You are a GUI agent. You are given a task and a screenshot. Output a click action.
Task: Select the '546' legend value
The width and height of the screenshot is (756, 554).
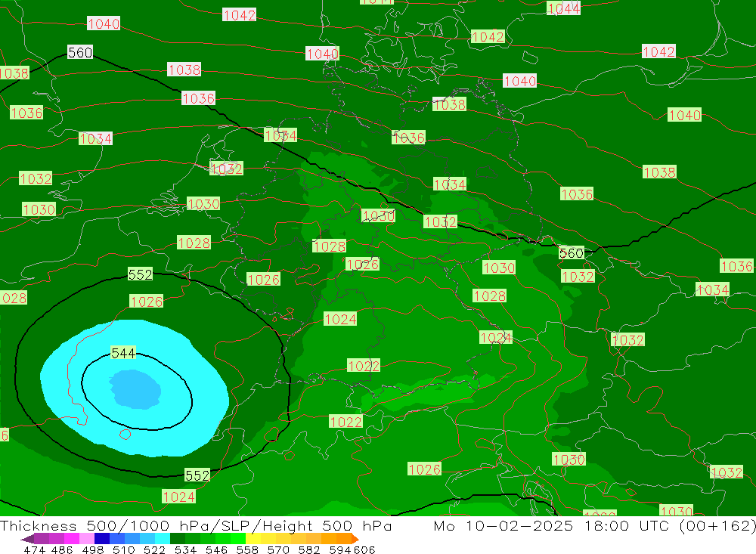click(216, 550)
